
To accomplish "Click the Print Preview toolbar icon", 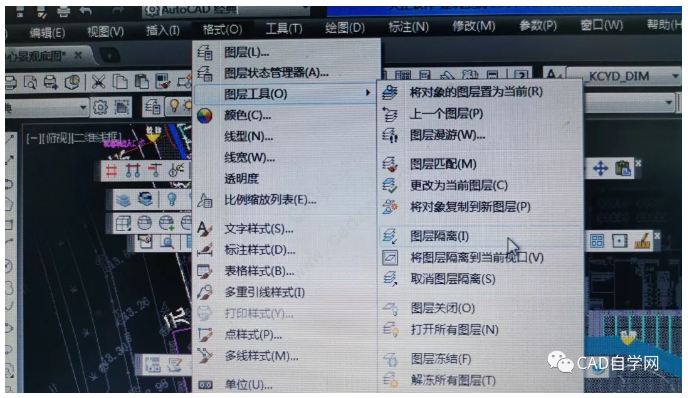I will [x=30, y=82].
